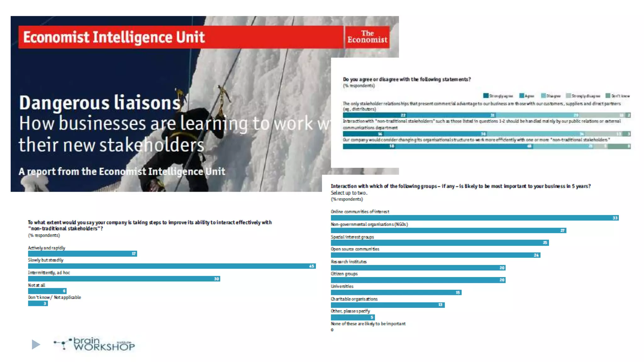This screenshot has width=644, height=362.
Task: Select the Slowly but steadily bar
Action: coord(172,266)
